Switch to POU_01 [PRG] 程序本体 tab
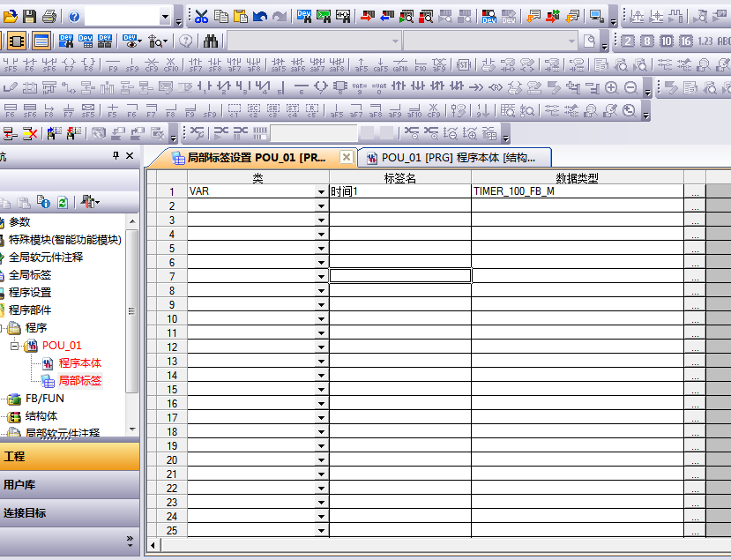731x560 pixels. [x=453, y=157]
